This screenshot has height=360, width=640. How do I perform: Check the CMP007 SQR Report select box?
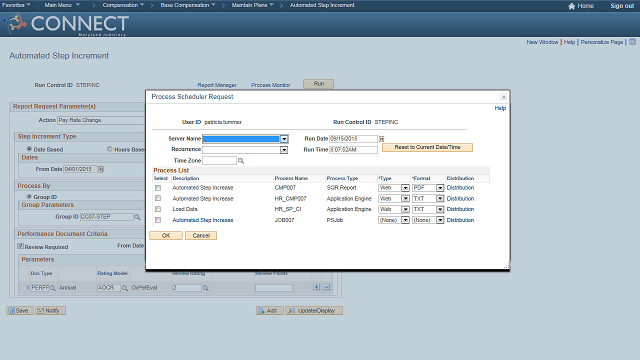[158, 188]
